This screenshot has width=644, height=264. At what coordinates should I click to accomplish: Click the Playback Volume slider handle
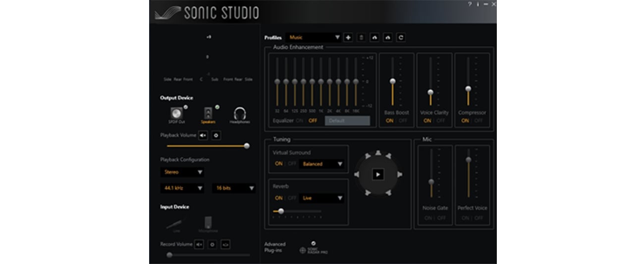(x=247, y=146)
